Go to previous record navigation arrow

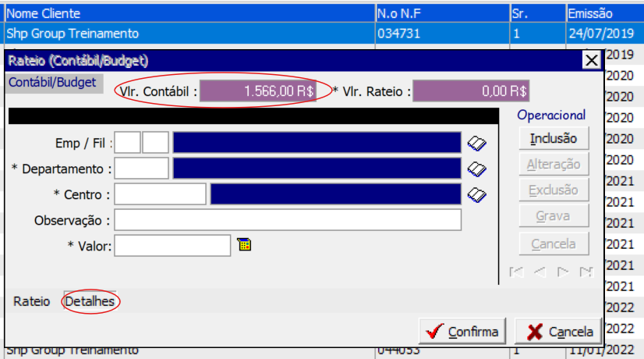pyautogui.click(x=540, y=272)
